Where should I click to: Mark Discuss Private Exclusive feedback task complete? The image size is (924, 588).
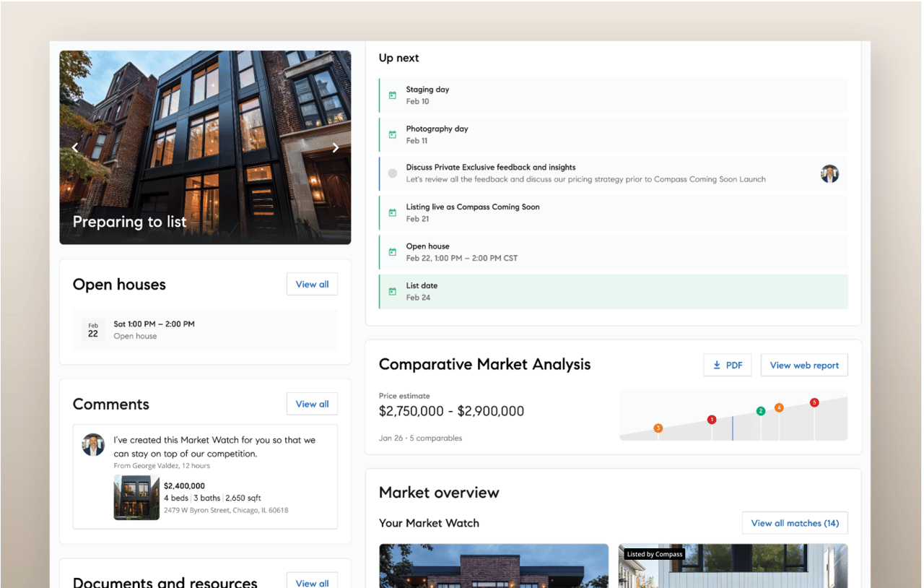[393, 173]
